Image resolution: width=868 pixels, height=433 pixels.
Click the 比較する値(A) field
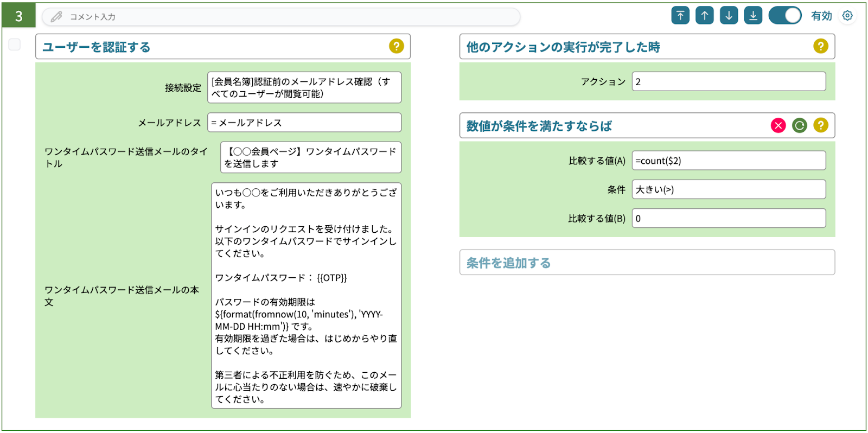tap(729, 161)
